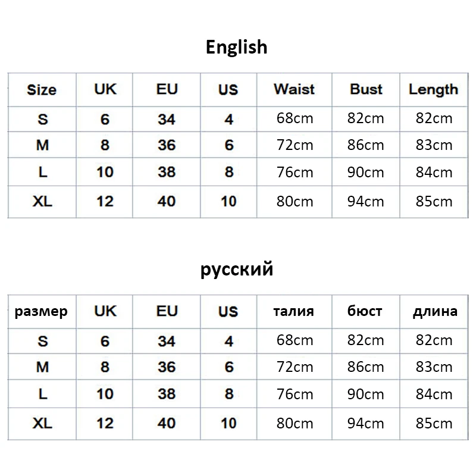Screen dimensions: 476x476
Task: Click size S in the Russian table
Action: tap(42, 341)
